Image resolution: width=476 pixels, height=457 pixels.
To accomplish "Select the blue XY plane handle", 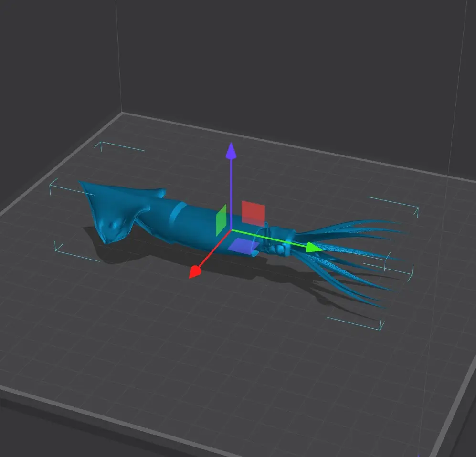I will tap(243, 245).
